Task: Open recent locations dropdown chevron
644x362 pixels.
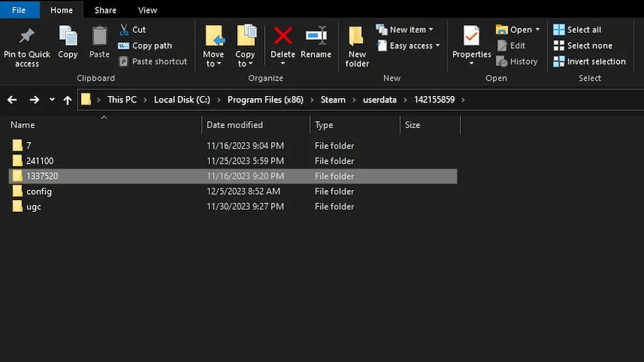Action: point(52,100)
